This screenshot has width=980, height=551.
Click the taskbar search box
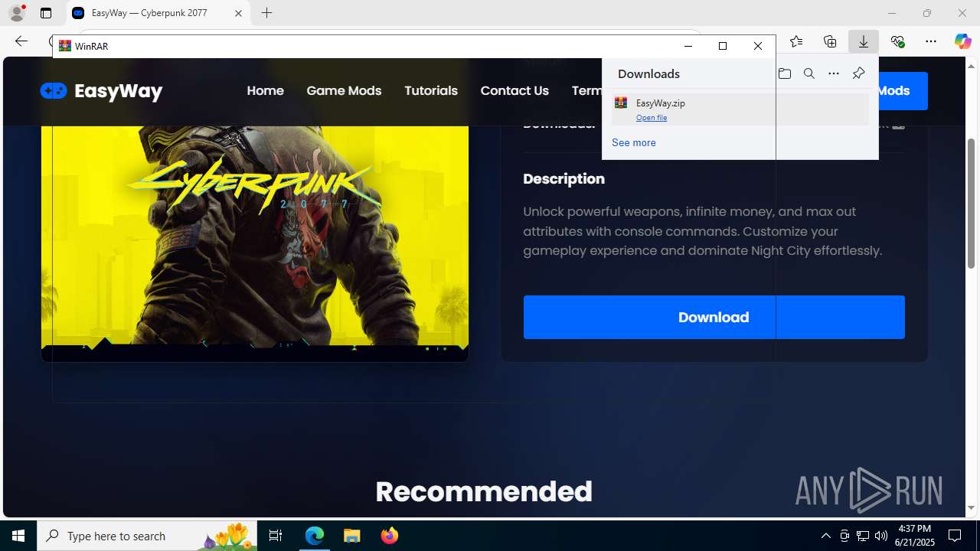147,536
